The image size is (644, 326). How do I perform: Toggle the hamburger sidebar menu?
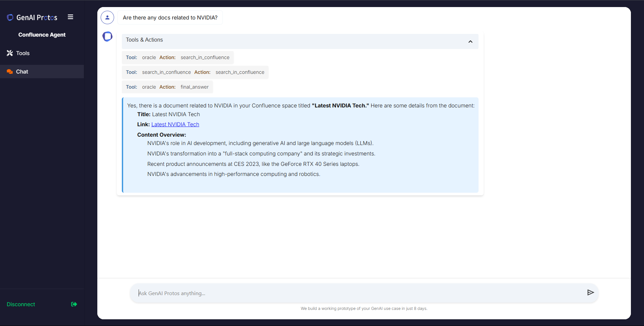point(70,17)
